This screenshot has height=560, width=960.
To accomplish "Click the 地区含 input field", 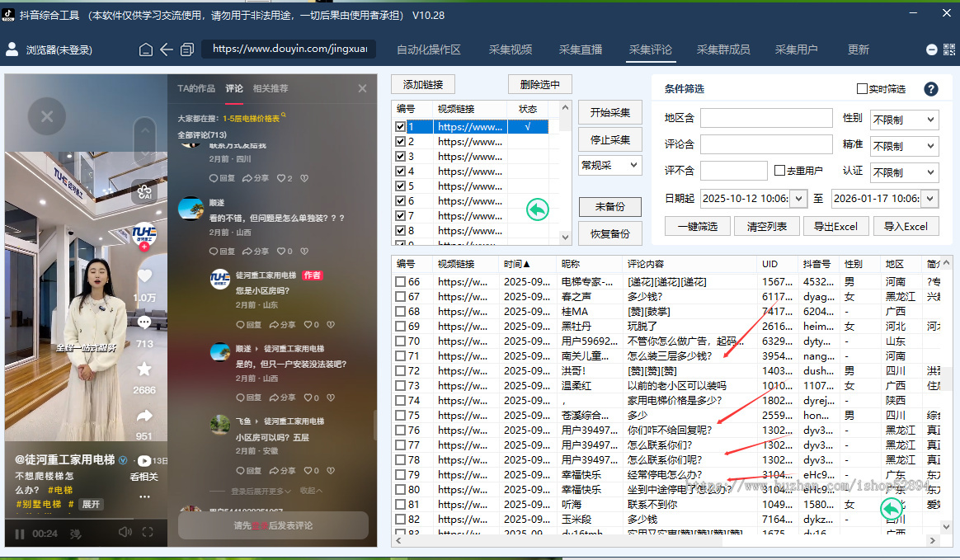I will click(x=766, y=117).
